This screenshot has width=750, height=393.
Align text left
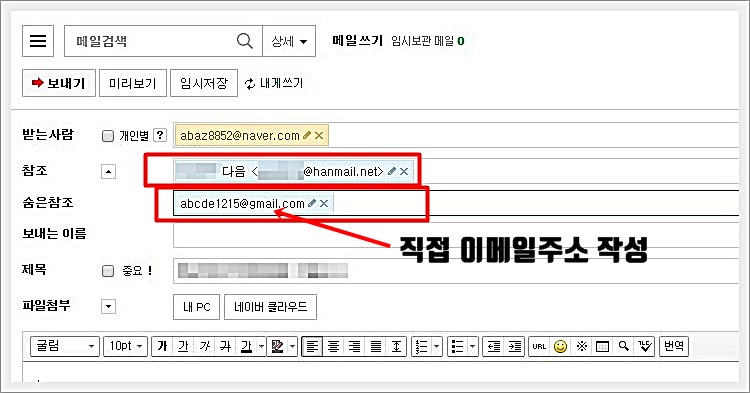click(x=312, y=346)
